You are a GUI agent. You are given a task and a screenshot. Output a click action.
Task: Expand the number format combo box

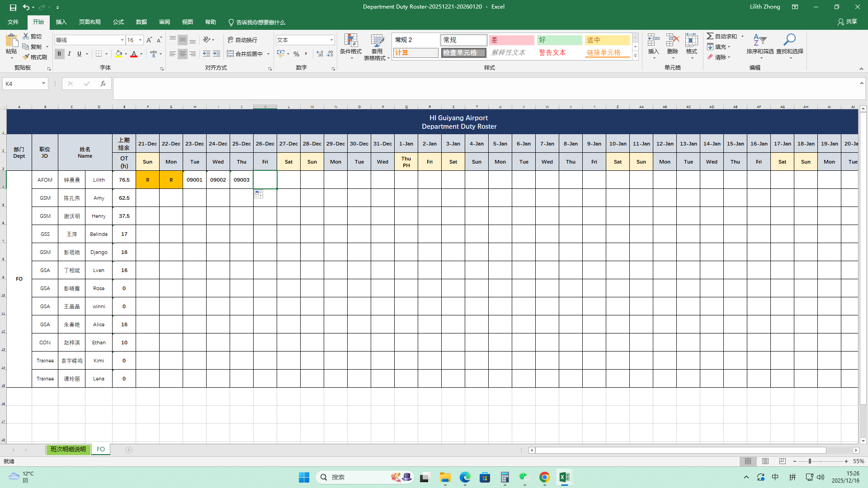point(331,40)
